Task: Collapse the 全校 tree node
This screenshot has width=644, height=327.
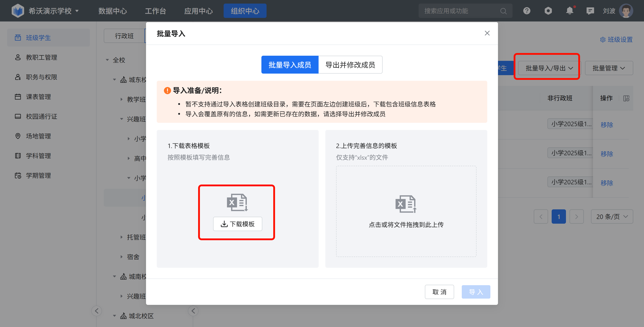Action: click(x=108, y=60)
